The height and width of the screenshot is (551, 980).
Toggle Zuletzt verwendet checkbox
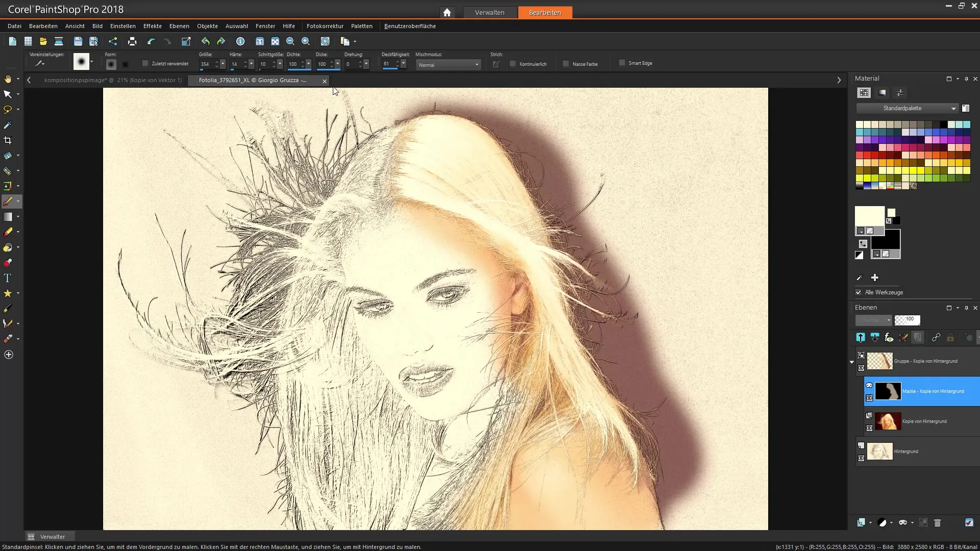pos(145,63)
